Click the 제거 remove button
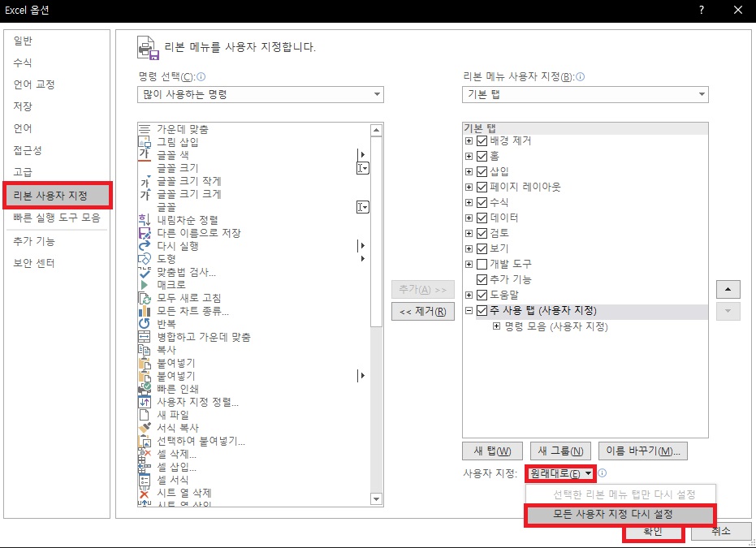The width and height of the screenshot is (756, 548). point(423,312)
